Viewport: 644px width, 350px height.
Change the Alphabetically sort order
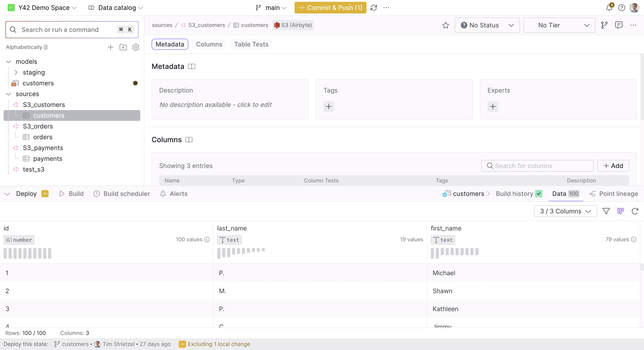[27, 47]
